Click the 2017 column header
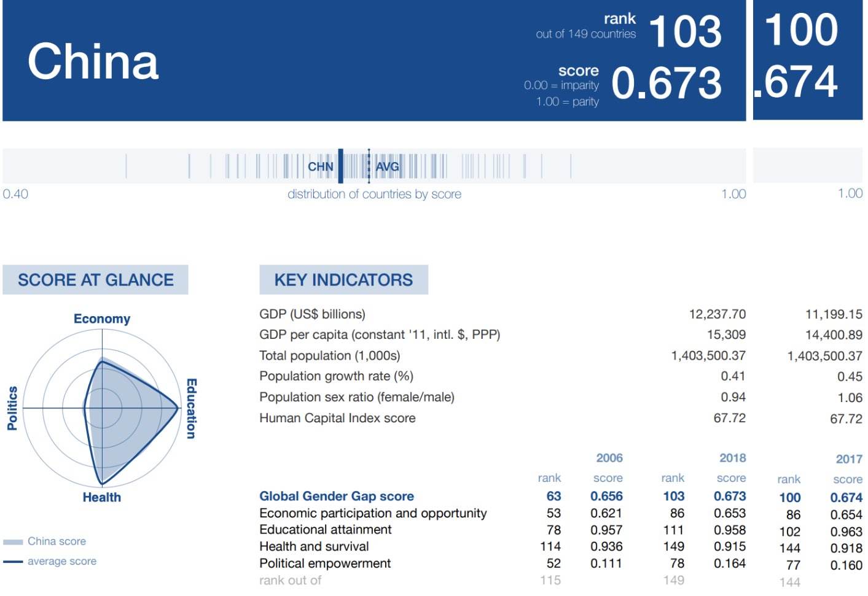Screen dimensions: 868x596 pyautogui.click(x=849, y=459)
